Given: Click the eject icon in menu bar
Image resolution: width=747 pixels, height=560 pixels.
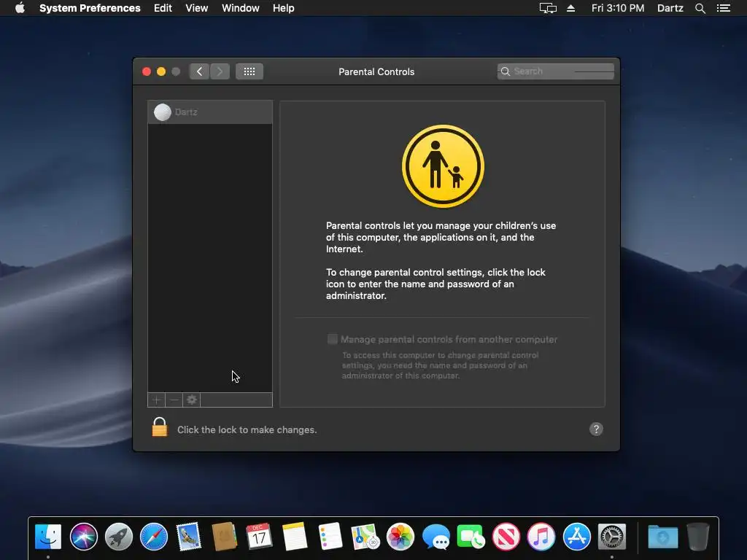Looking at the screenshot, I should pos(570,8).
